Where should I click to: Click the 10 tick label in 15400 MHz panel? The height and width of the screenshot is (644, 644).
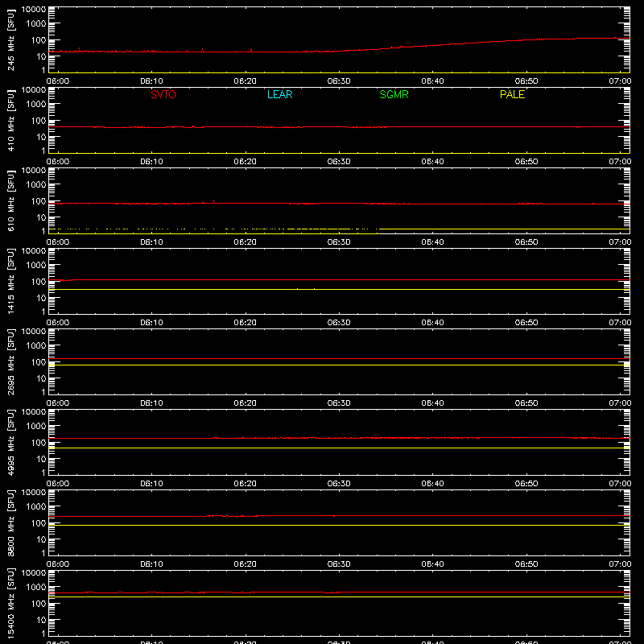click(x=41, y=620)
